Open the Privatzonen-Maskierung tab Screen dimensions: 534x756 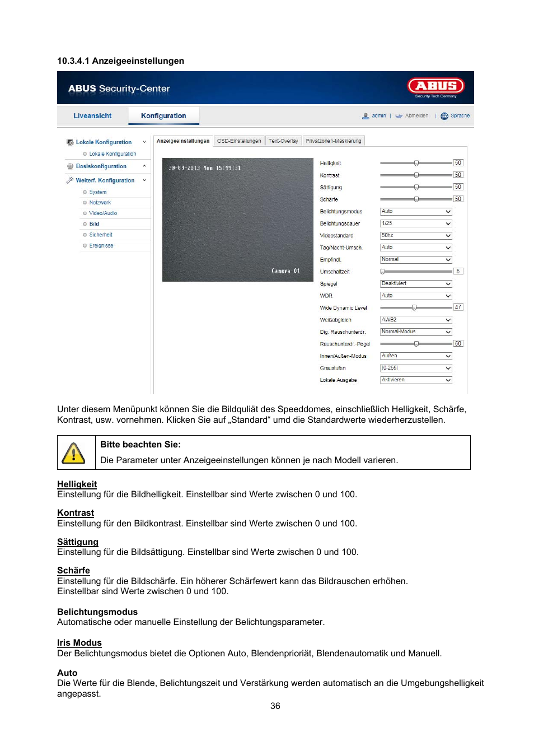point(334,141)
